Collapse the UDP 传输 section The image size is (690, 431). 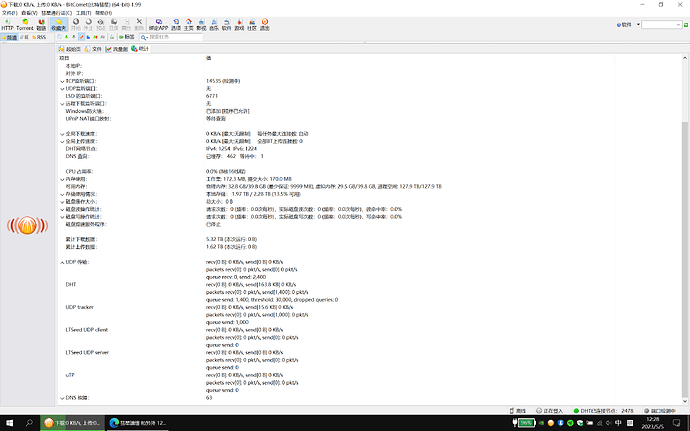[x=61, y=261]
